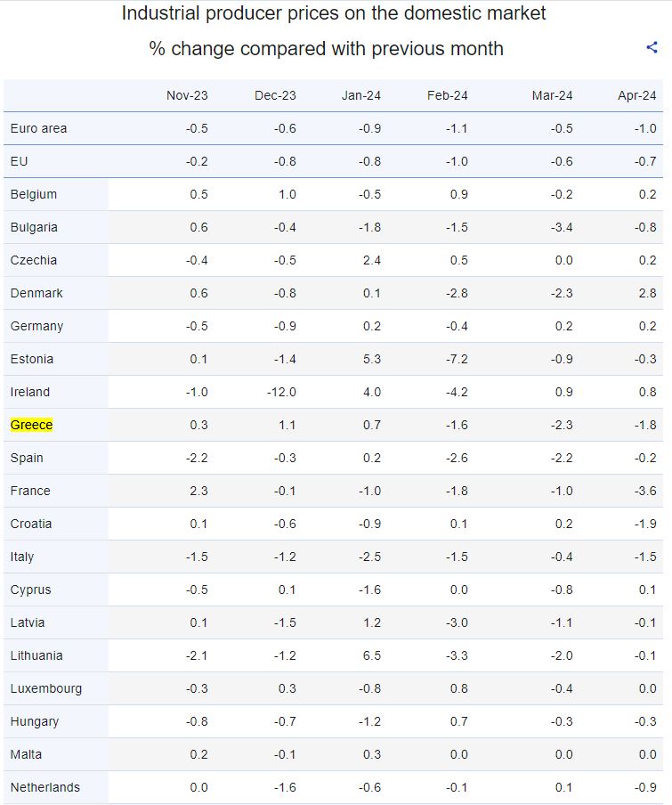Select the Belgium row label
672x805 pixels.
point(34,194)
